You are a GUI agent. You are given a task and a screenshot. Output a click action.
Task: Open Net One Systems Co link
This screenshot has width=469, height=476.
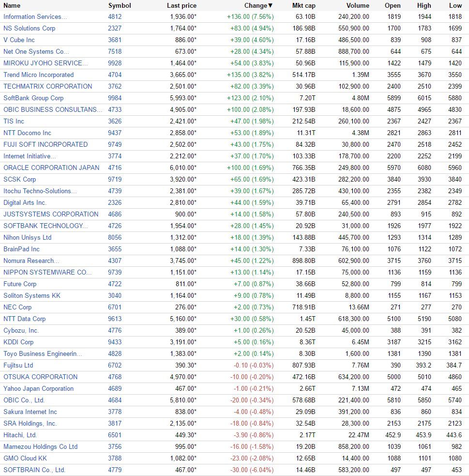click(36, 52)
